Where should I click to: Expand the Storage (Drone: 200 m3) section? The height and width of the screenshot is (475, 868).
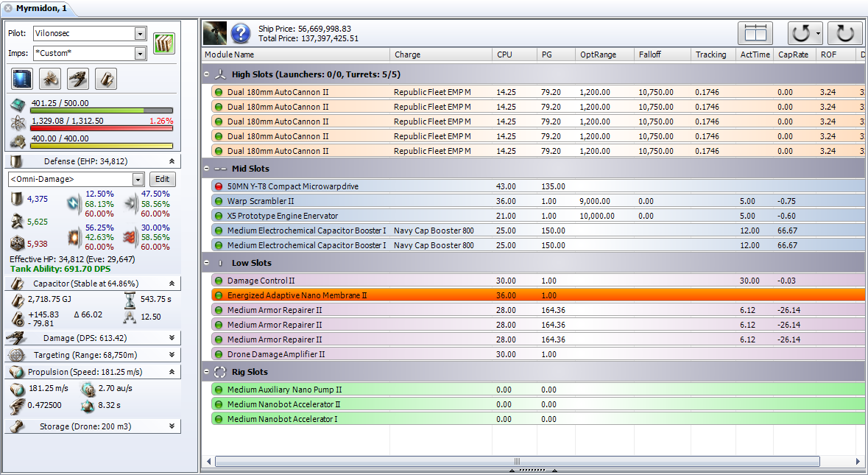pos(172,426)
